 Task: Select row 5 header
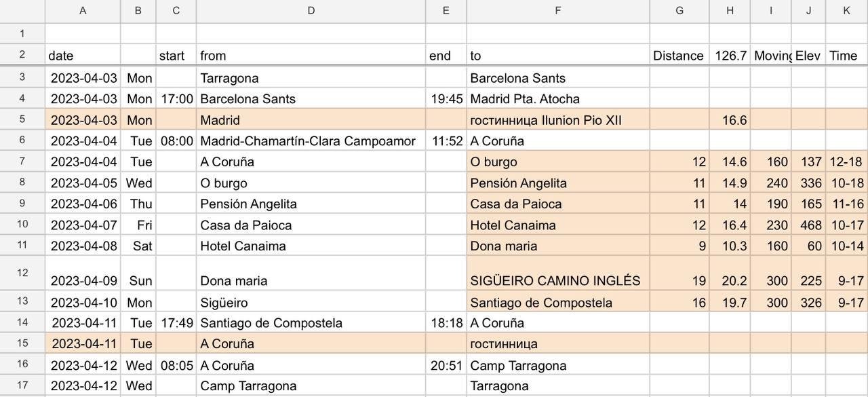22,119
